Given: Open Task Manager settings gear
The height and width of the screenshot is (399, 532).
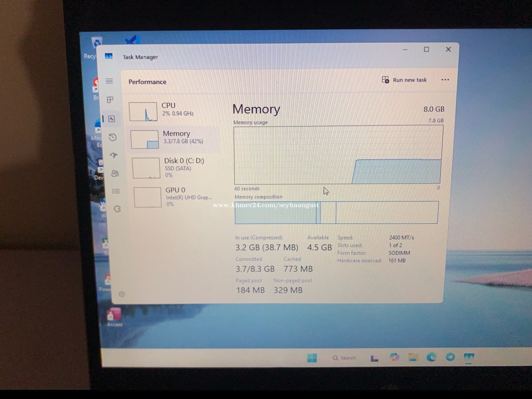Looking at the screenshot, I should point(122,294).
